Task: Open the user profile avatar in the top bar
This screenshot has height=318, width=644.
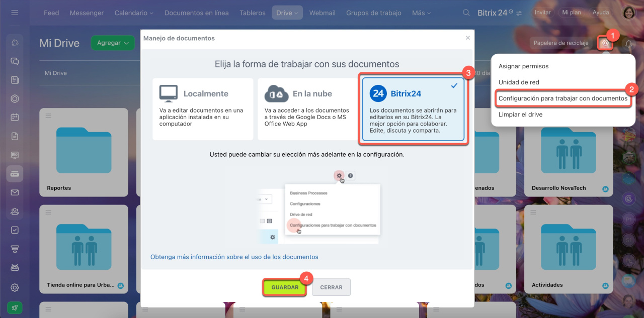Action: 629,13
